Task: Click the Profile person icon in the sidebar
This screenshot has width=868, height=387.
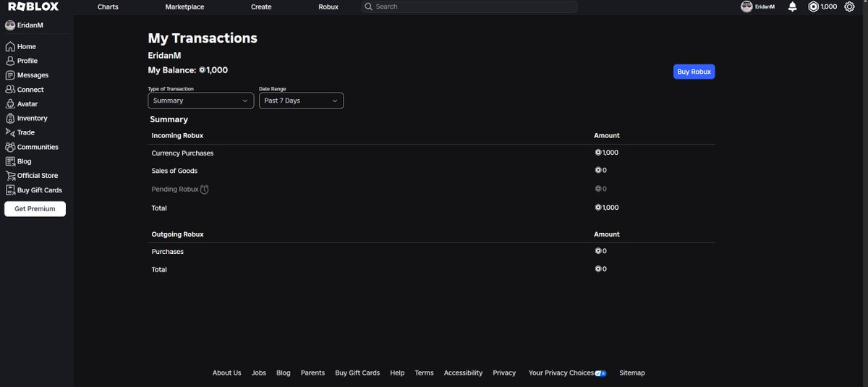Action: (x=10, y=61)
